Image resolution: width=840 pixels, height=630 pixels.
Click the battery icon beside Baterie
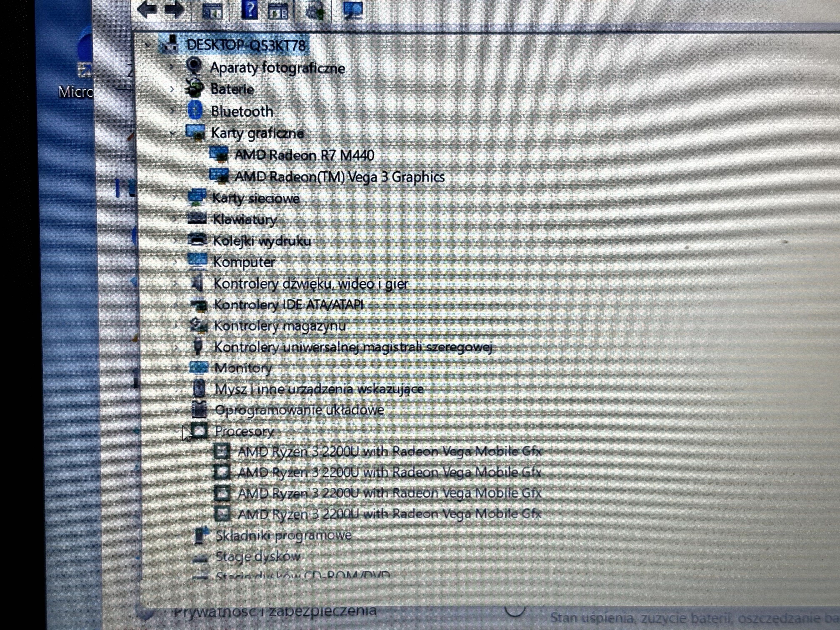click(194, 88)
